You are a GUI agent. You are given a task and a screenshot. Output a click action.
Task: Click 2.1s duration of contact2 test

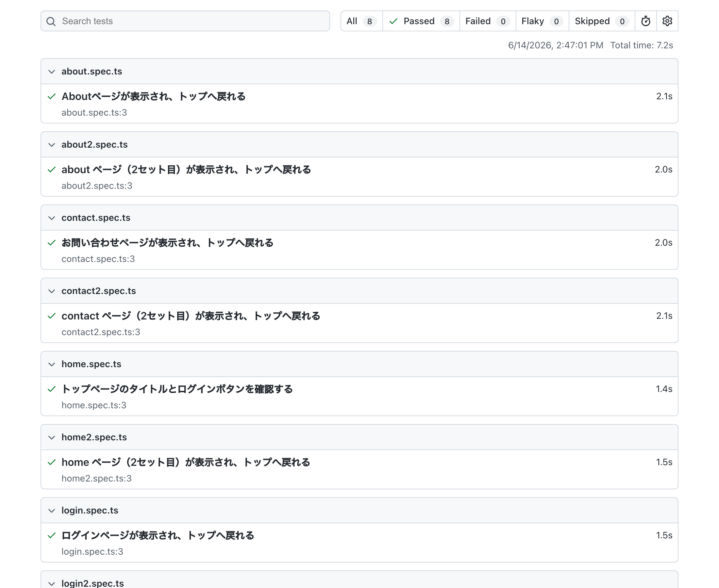(664, 316)
